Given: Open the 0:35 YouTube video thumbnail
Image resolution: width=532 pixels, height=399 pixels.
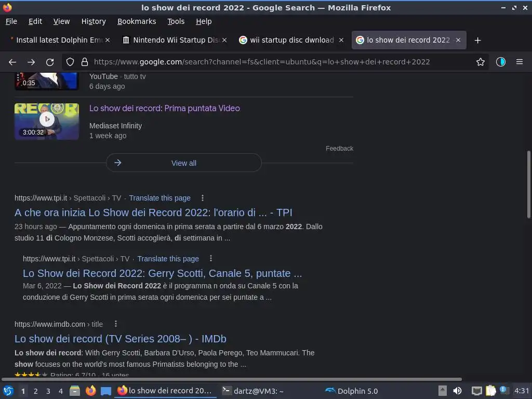Looking at the screenshot, I should pyautogui.click(x=47, y=81).
